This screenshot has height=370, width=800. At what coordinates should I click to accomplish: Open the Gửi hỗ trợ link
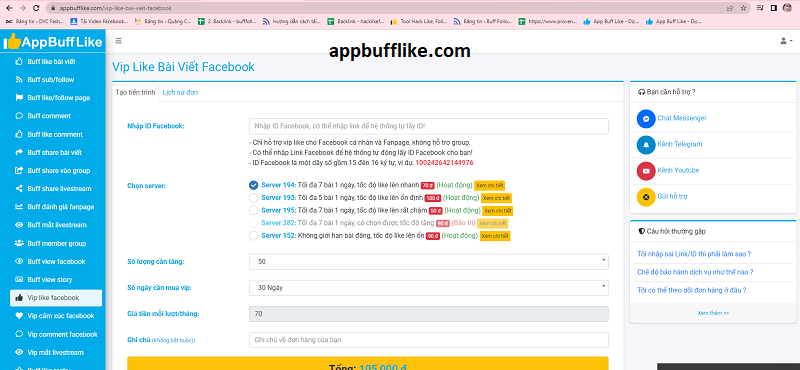click(673, 196)
